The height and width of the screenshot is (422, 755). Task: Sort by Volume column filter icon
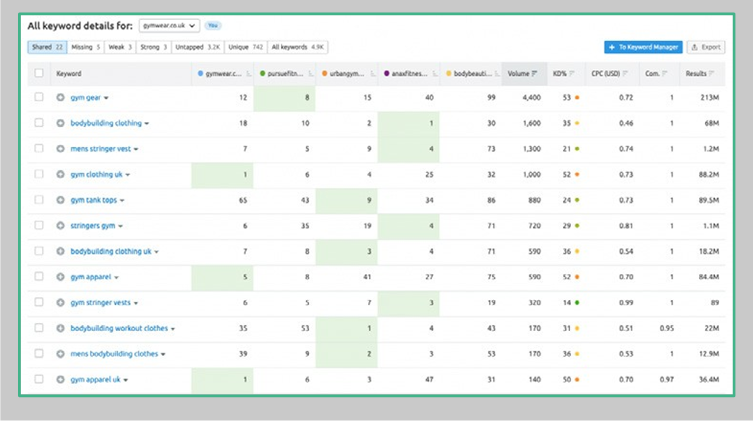[534, 74]
